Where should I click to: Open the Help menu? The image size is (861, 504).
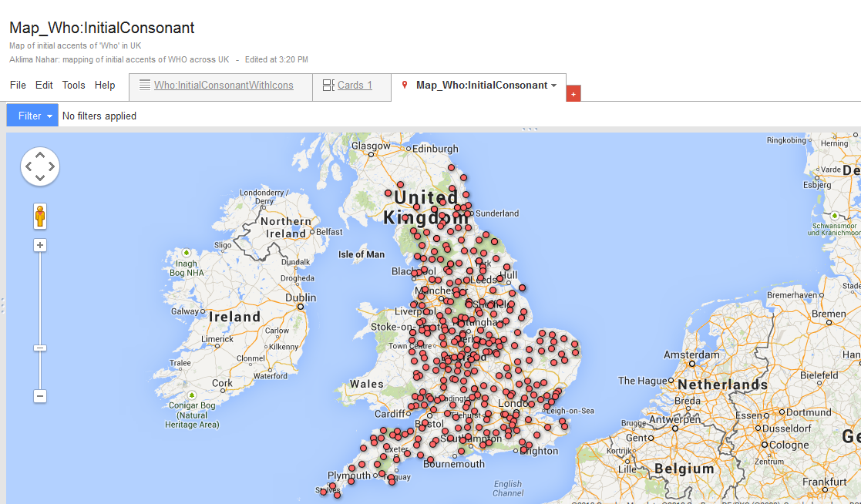coord(105,85)
